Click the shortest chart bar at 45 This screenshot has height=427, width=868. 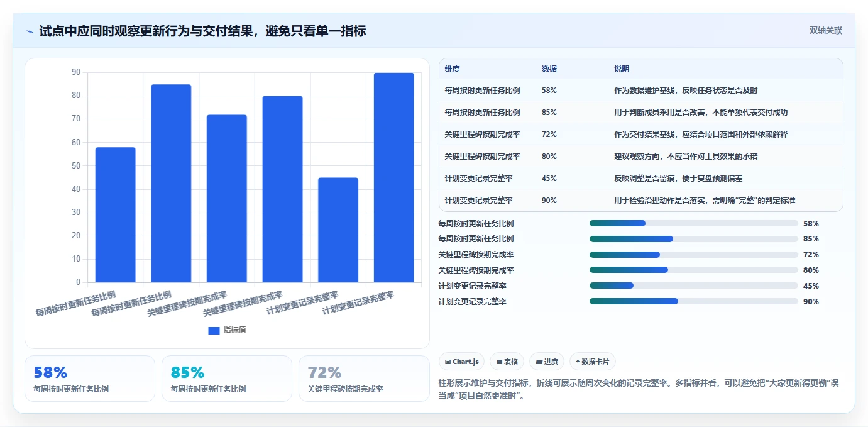click(338, 230)
